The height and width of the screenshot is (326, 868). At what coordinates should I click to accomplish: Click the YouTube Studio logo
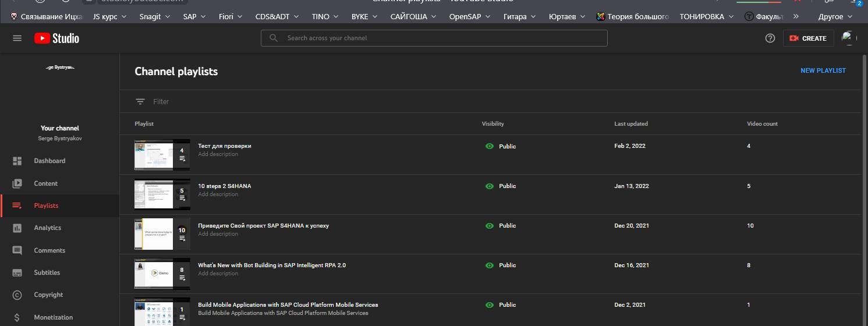pyautogui.click(x=56, y=38)
